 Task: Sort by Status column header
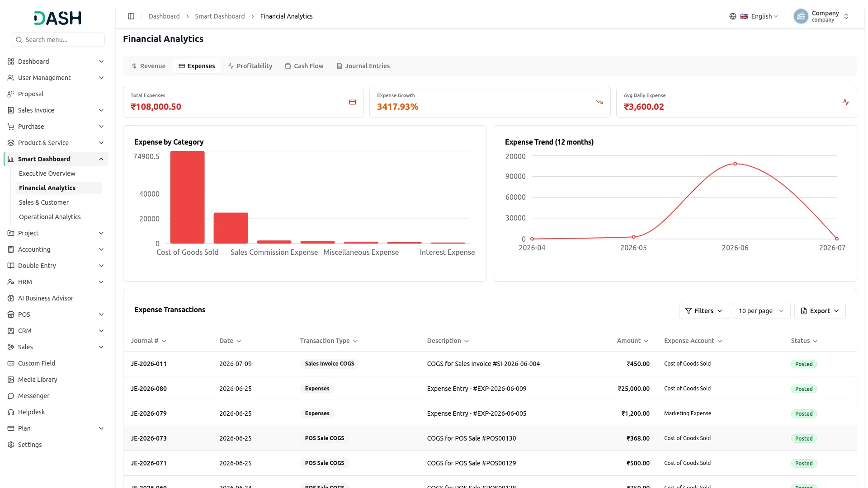pyautogui.click(x=804, y=341)
